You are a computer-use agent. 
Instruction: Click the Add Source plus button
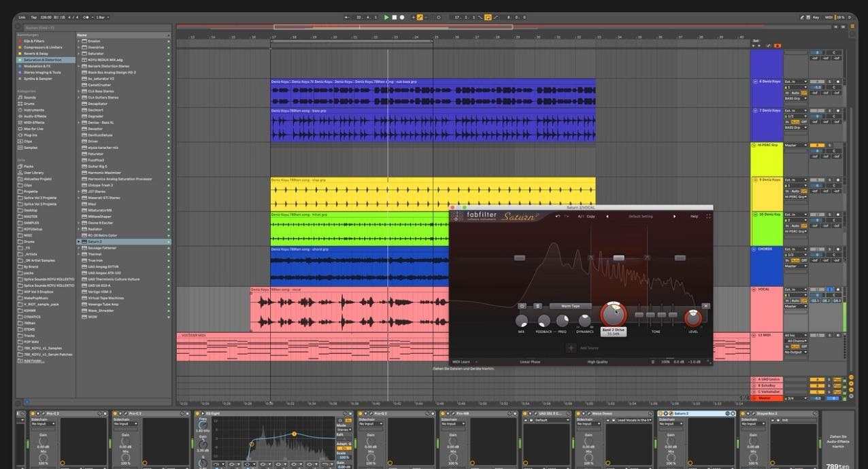571,348
